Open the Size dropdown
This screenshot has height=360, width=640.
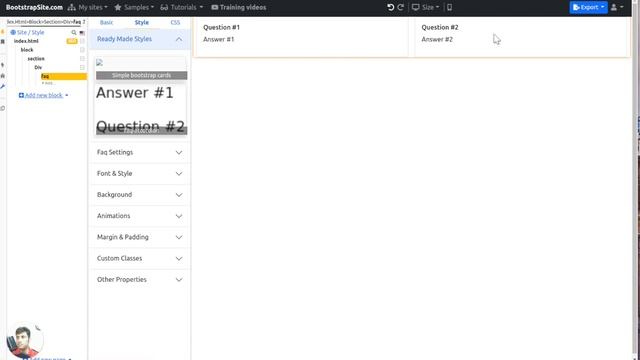(426, 7)
